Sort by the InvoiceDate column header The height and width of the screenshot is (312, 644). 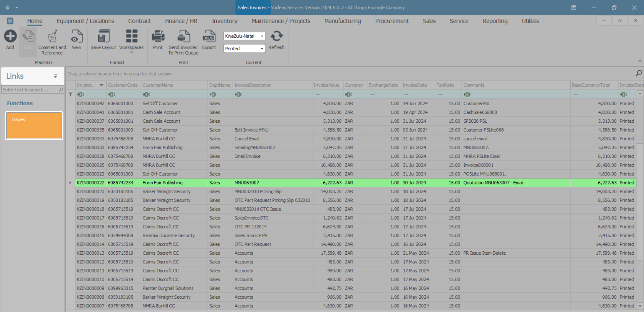point(415,85)
